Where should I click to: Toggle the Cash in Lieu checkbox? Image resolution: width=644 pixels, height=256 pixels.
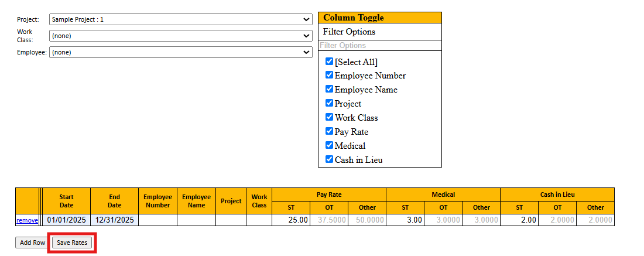[329, 159]
